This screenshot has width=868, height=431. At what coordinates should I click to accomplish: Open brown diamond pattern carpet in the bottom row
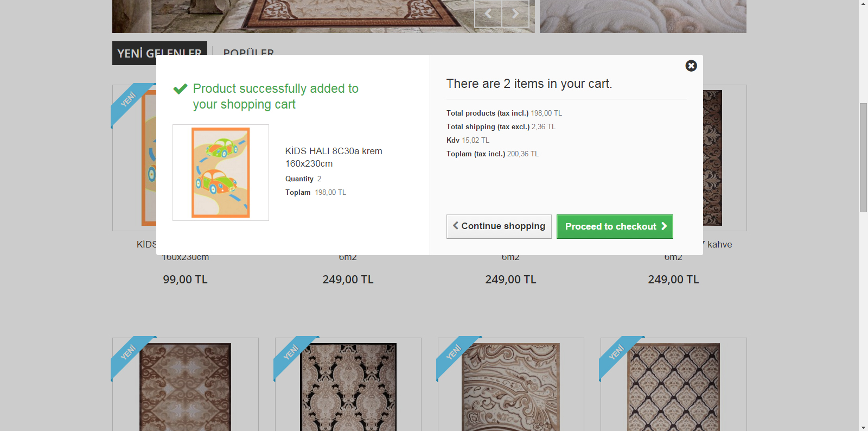click(186, 386)
